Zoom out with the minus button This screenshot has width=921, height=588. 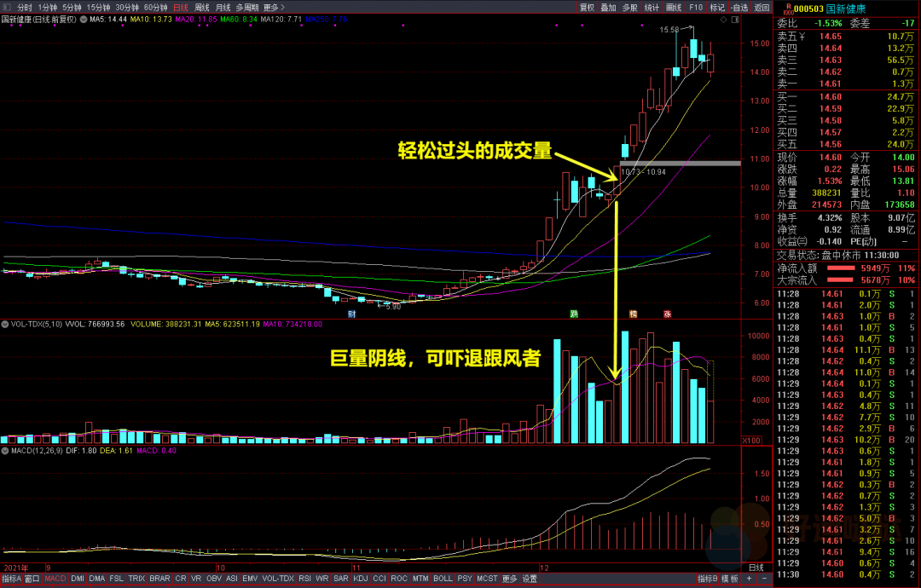pos(764,579)
